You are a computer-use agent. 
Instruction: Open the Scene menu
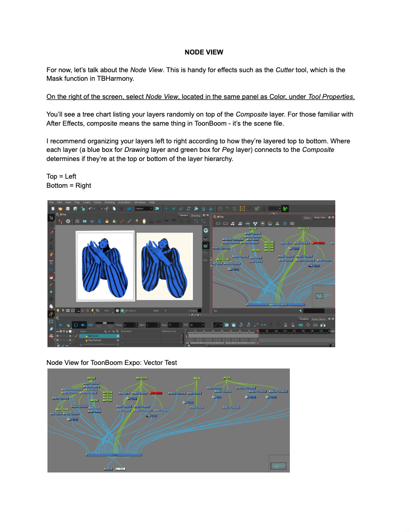97,202
